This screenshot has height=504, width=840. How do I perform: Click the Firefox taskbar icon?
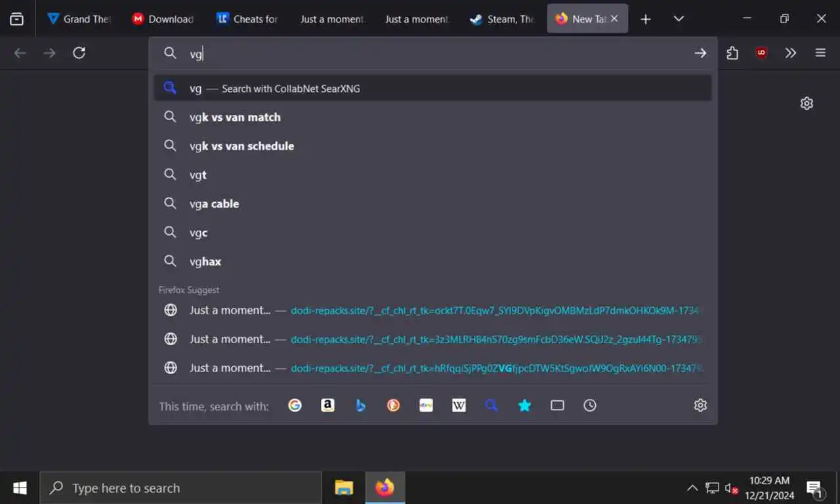point(385,488)
